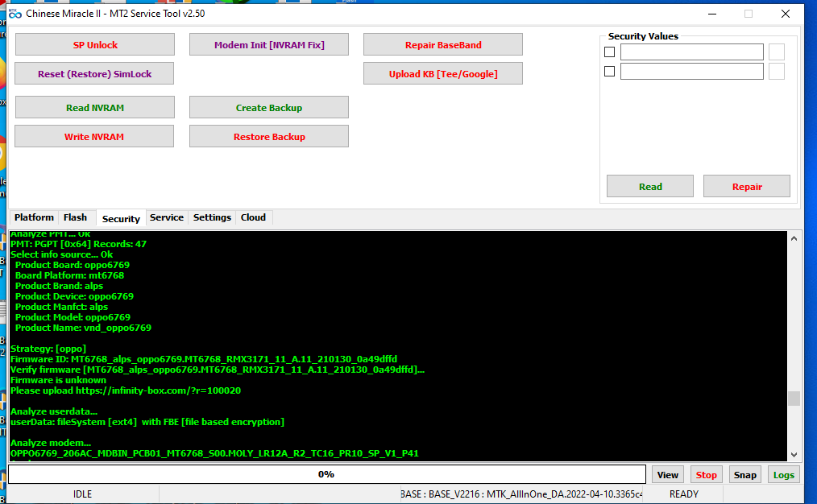The image size is (817, 504).
Task: Click the SP Unlock button
Action: tap(95, 45)
